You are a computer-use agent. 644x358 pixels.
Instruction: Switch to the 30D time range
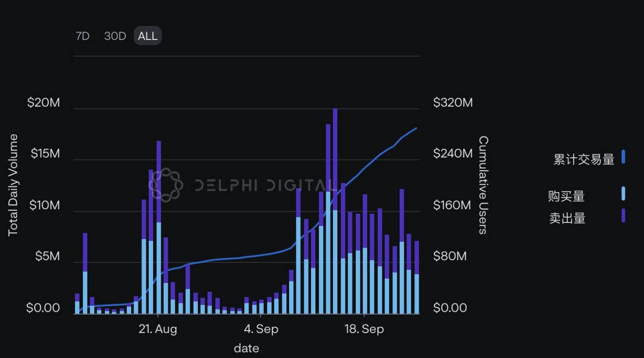115,36
